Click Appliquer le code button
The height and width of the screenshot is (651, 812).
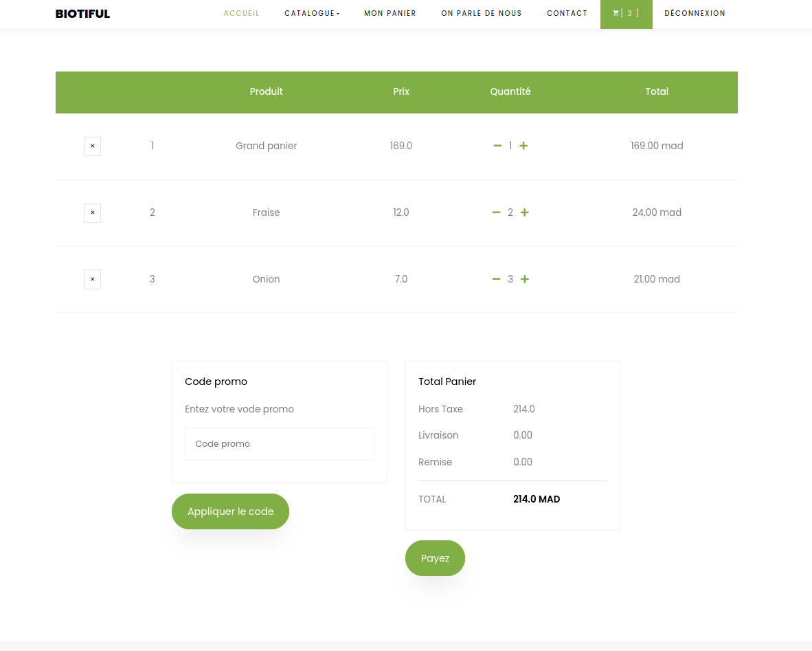pos(230,511)
